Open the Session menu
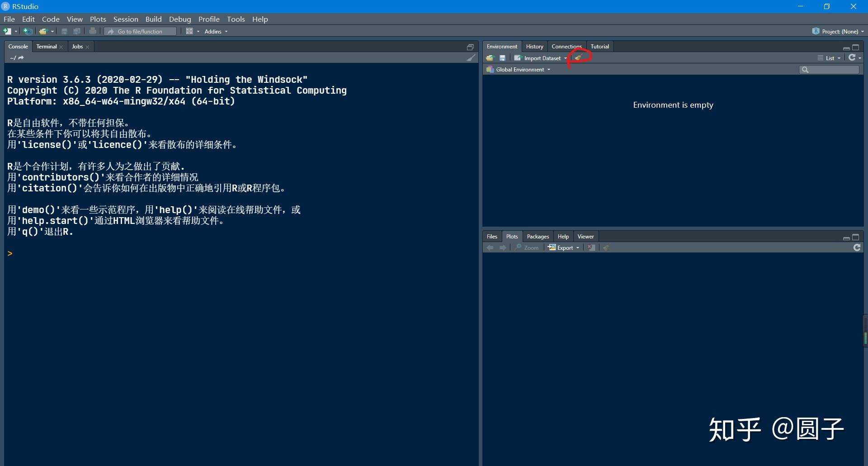The image size is (868, 466). coord(126,19)
